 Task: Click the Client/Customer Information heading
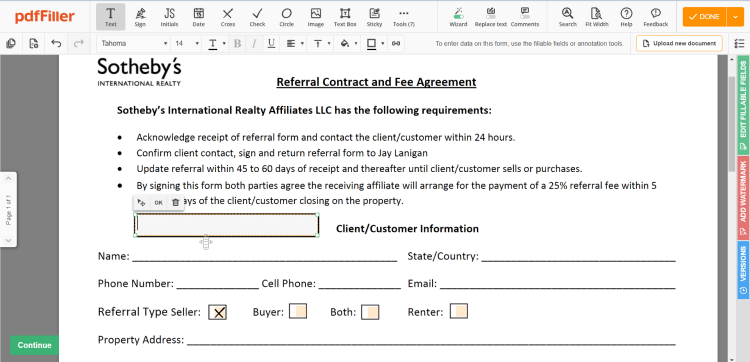(x=407, y=229)
